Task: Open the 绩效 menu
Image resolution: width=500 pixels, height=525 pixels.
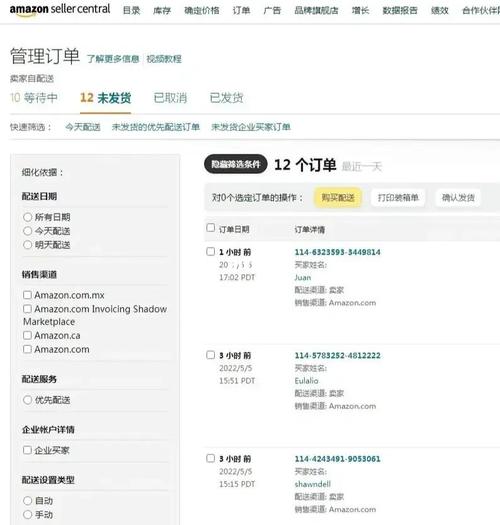Action: coord(440,10)
